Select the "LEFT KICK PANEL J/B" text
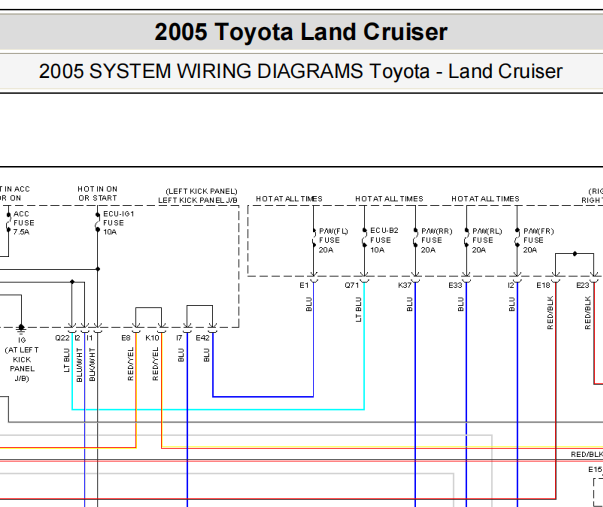 point(198,200)
